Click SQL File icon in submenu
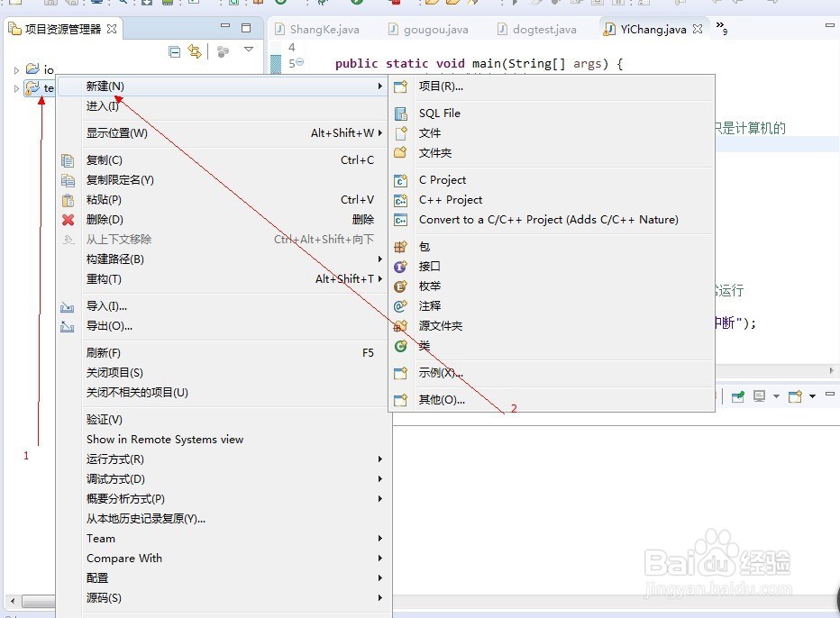 pos(401,113)
